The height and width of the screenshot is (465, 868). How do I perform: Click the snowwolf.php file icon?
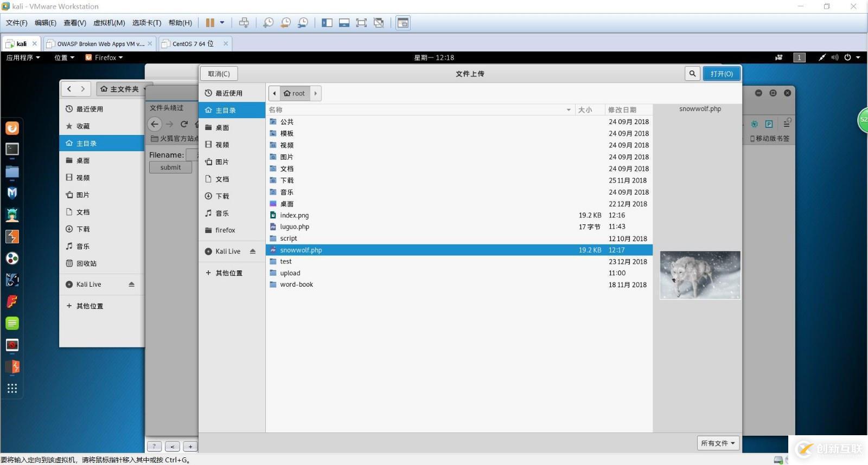point(273,250)
